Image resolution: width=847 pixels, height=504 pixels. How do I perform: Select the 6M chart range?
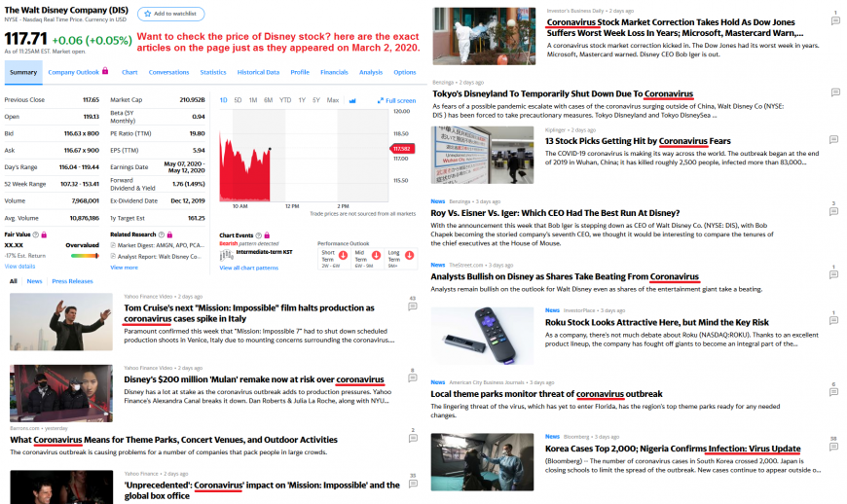click(x=268, y=100)
